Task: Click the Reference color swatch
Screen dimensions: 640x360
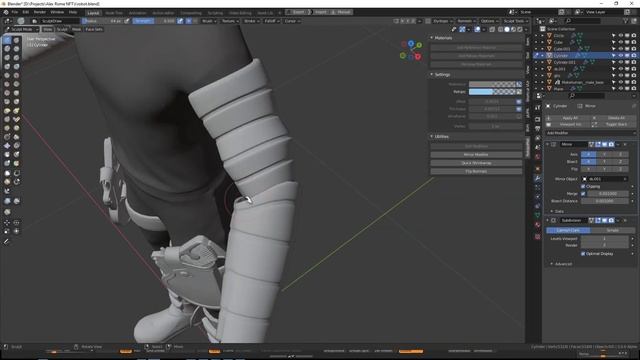Action: tap(492, 84)
